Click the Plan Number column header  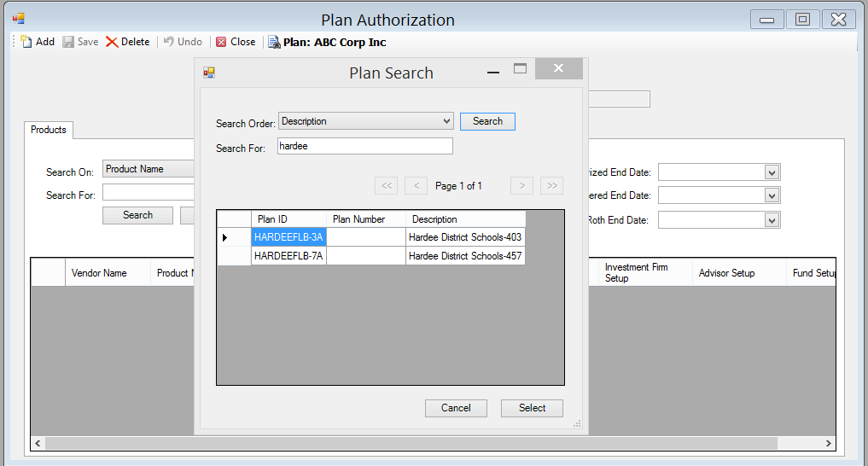(x=366, y=219)
